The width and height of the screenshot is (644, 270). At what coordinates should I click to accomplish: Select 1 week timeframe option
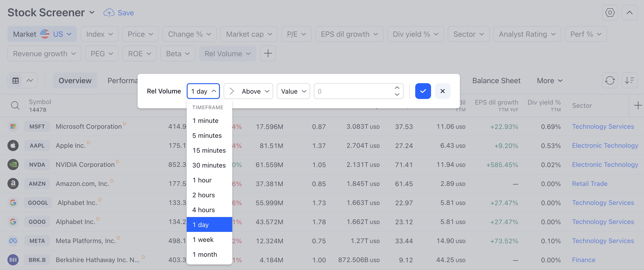coord(203,240)
